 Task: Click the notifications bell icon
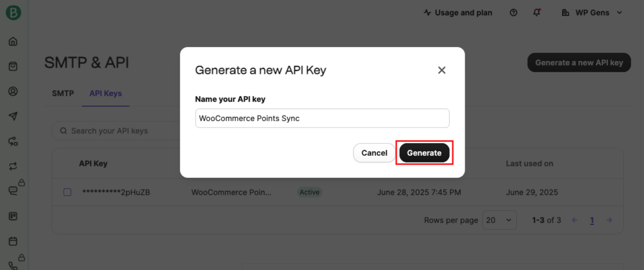[536, 13]
